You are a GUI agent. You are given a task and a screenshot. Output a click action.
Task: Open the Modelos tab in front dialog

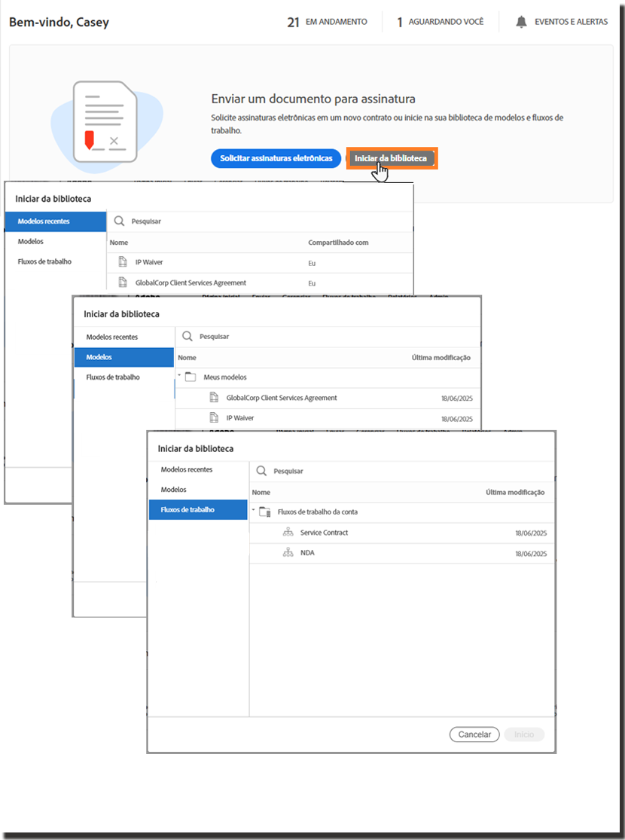(174, 490)
